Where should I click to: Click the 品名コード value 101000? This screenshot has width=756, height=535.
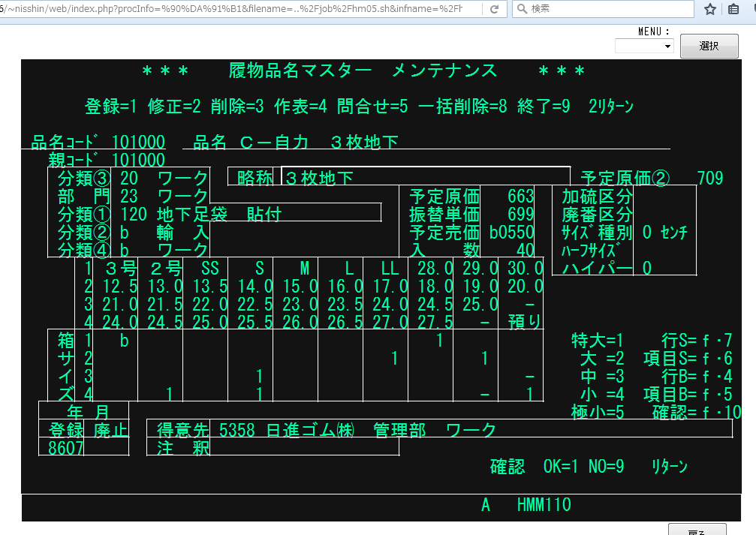click(x=138, y=142)
